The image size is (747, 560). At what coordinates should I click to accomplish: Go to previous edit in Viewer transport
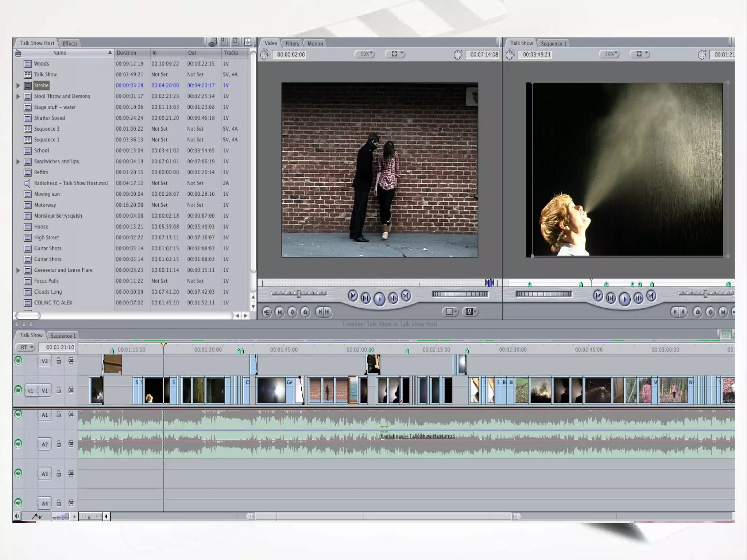coord(353,296)
